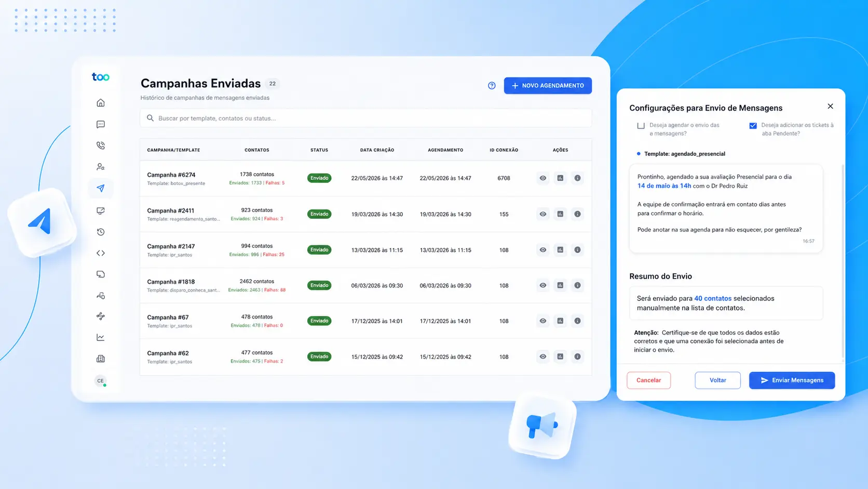Click the too logo in the sidebar
The width and height of the screenshot is (868, 489).
[101, 77]
